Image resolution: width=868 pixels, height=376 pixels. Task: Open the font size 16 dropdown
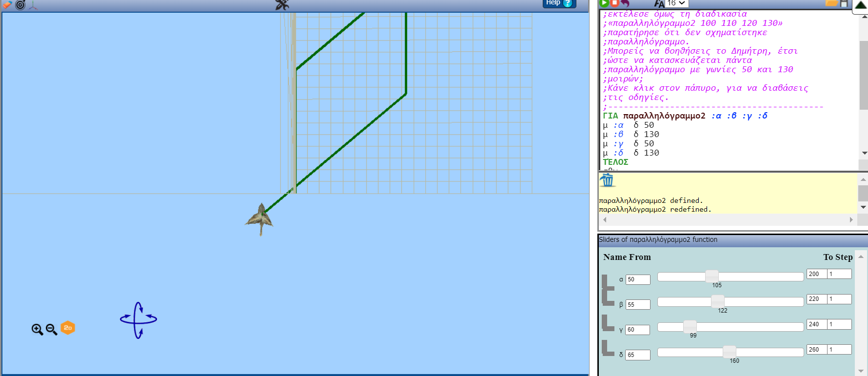tap(676, 3)
